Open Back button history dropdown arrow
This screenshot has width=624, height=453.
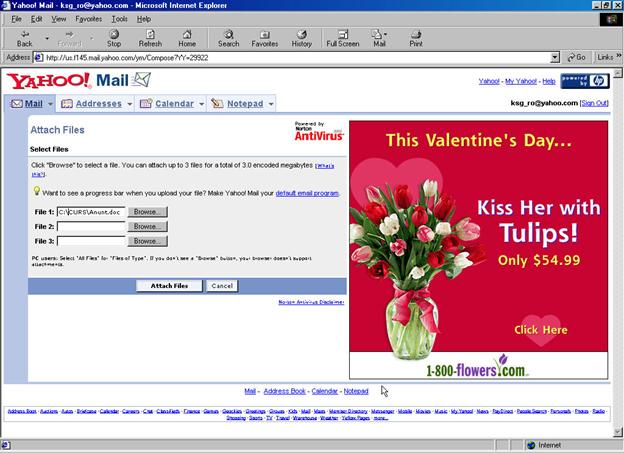[x=47, y=39]
